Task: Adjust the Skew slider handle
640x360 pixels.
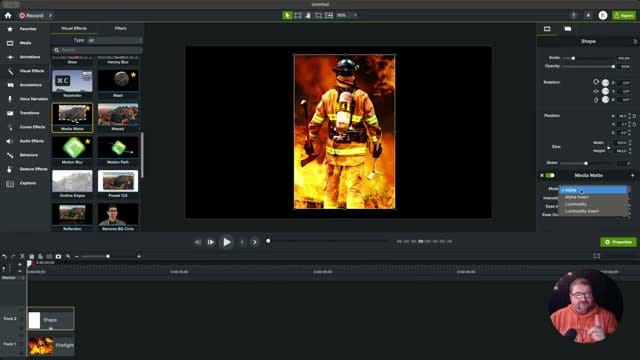Action: [586, 163]
